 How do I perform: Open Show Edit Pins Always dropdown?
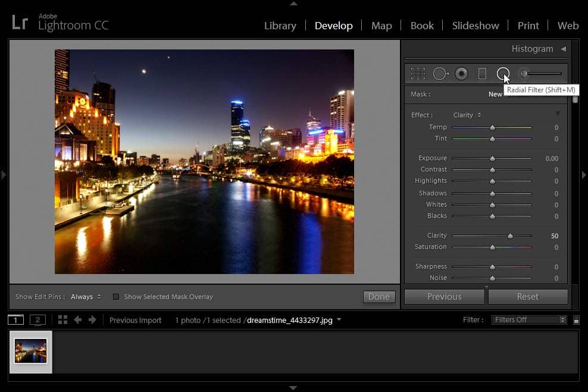tap(86, 297)
